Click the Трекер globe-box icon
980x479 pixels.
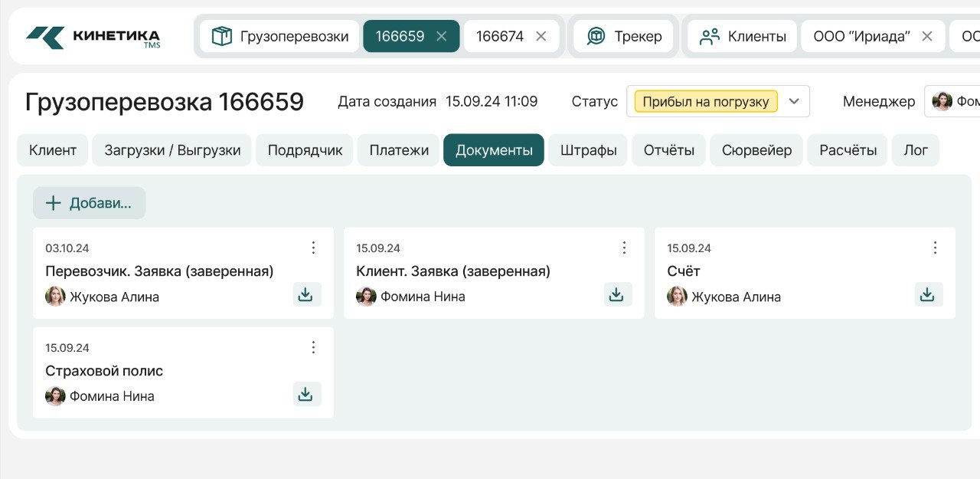(596, 36)
